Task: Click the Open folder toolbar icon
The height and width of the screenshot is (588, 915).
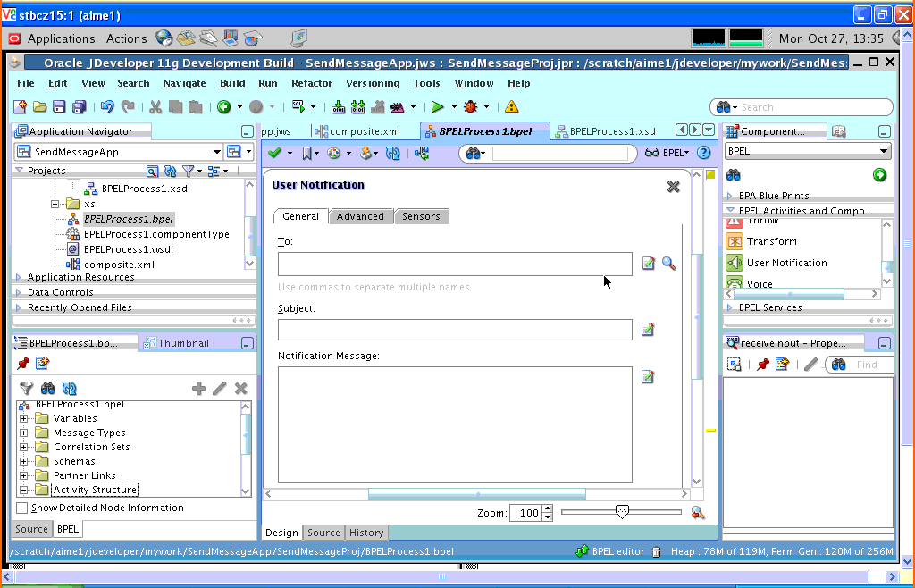Action: (39, 106)
